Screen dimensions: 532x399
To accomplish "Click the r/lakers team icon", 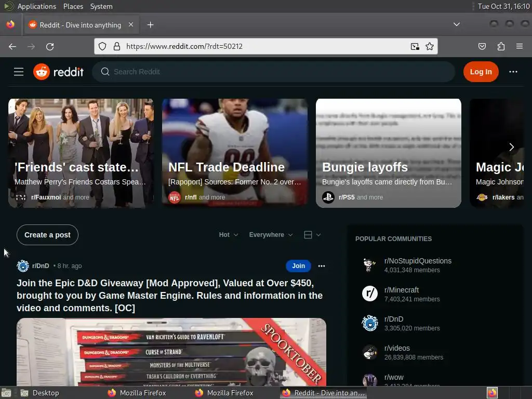I will (x=482, y=197).
